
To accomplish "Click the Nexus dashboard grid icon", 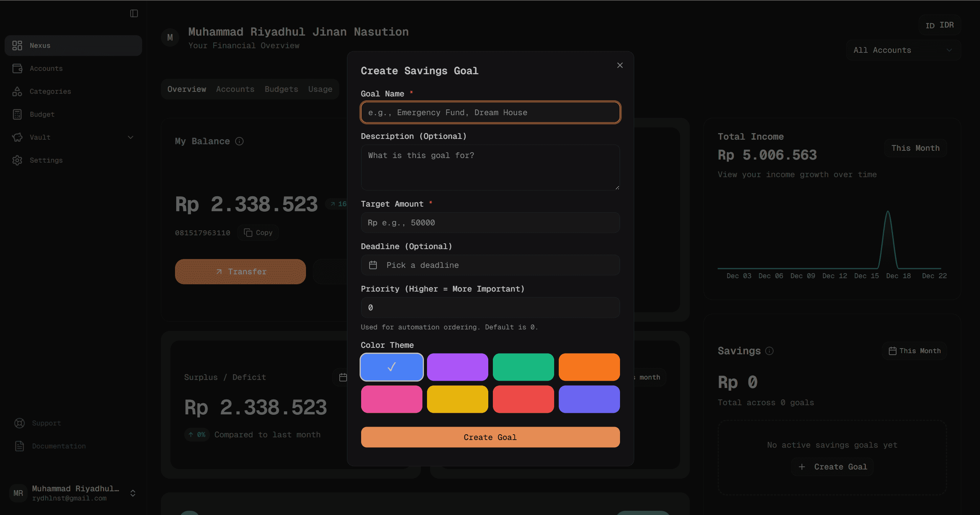I will pos(17,46).
